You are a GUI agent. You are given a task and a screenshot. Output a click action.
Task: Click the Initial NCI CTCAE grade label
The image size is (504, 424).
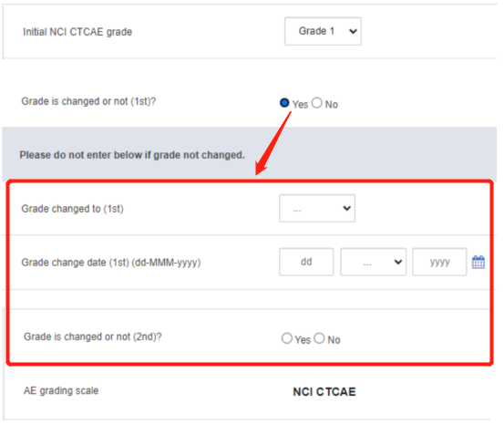click(77, 32)
